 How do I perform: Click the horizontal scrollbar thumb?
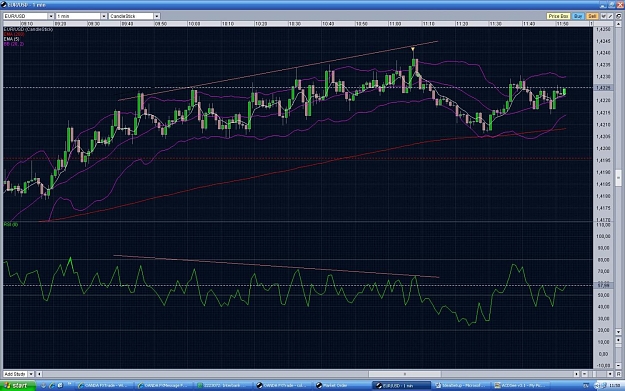click(405, 374)
